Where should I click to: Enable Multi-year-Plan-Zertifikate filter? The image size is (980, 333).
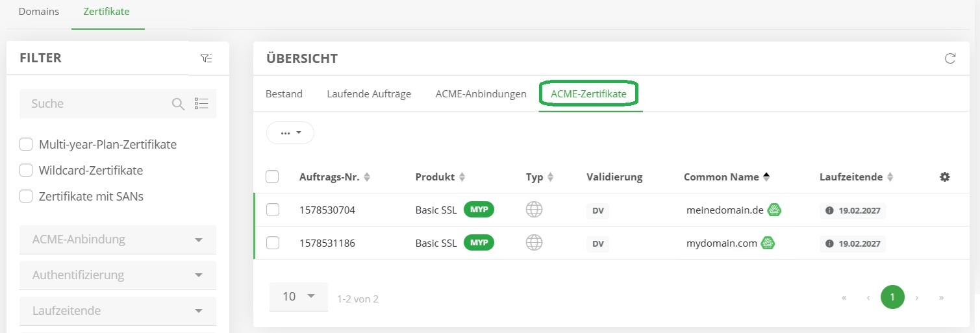click(x=26, y=144)
